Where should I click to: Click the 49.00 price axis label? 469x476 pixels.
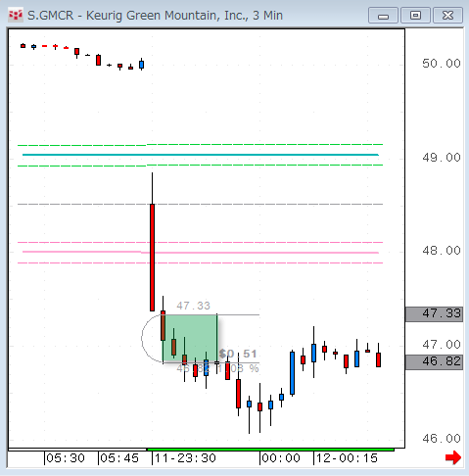point(442,158)
